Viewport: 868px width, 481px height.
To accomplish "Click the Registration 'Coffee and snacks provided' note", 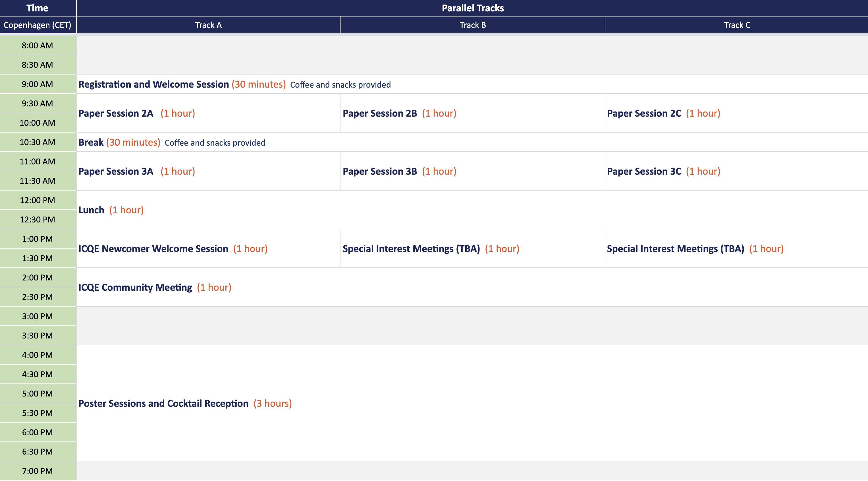I will [340, 85].
